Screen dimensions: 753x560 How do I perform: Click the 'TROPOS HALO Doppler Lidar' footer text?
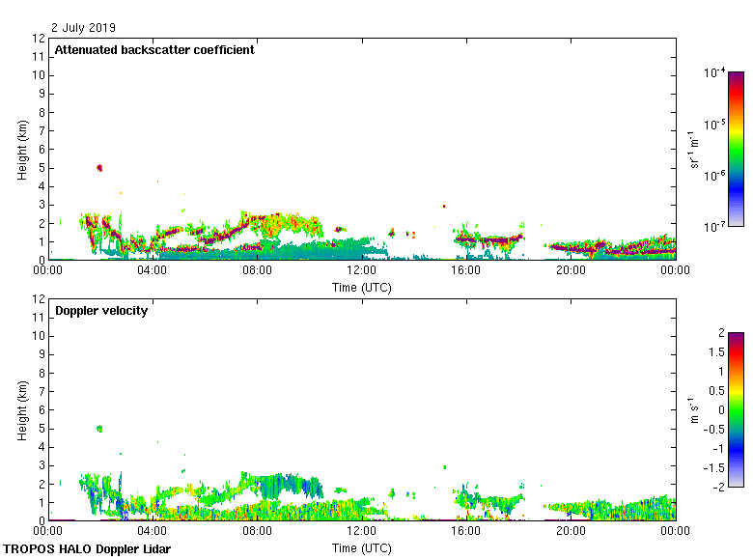94,549
